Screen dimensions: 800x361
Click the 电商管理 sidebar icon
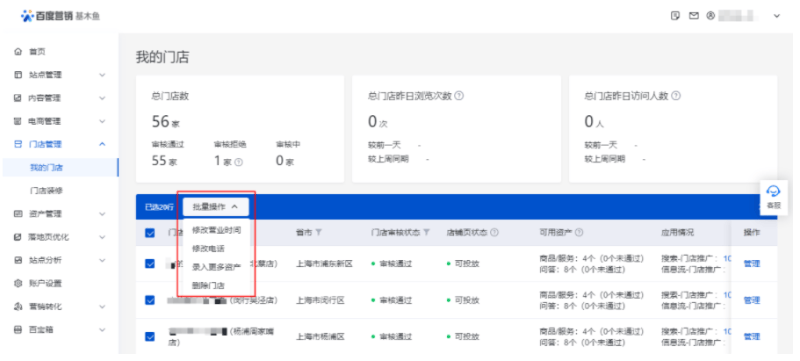point(18,121)
